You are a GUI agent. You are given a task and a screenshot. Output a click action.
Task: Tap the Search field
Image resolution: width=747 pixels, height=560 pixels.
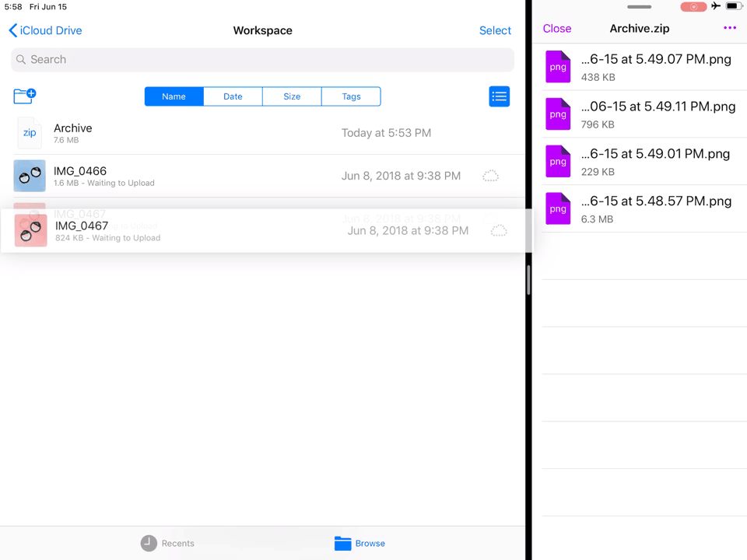[262, 60]
